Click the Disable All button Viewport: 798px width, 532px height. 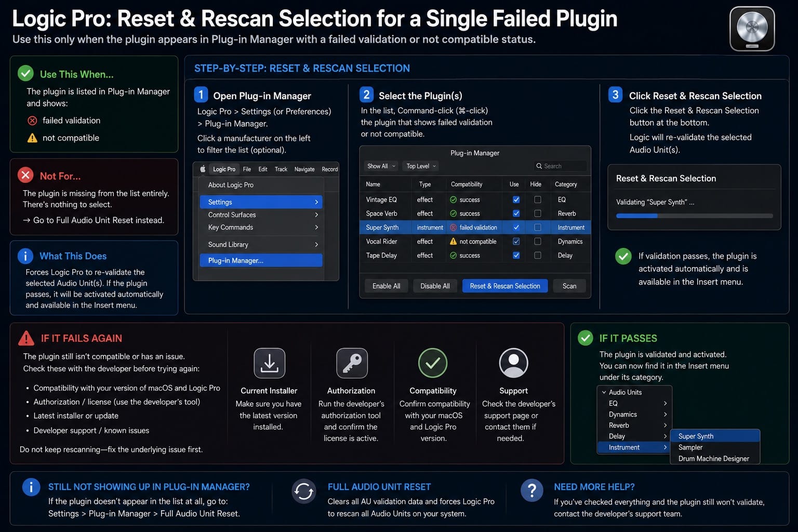point(435,286)
